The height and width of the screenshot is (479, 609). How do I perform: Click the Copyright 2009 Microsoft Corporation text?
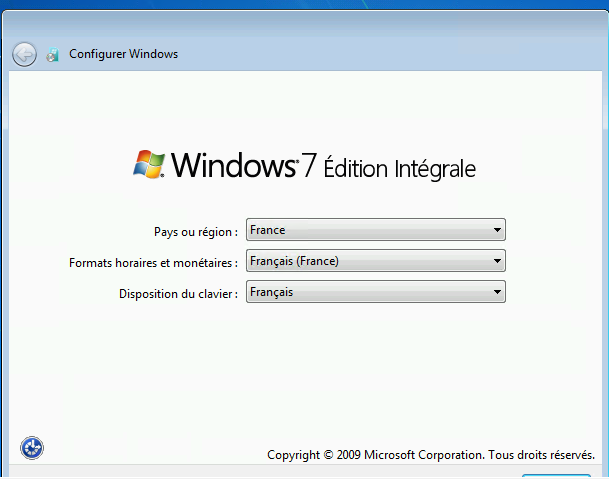pyautogui.click(x=374, y=455)
